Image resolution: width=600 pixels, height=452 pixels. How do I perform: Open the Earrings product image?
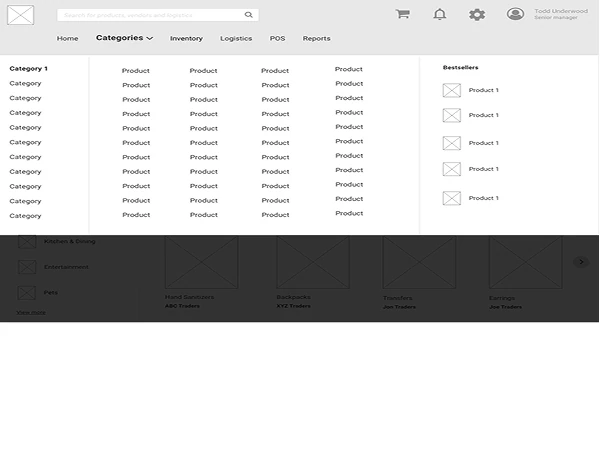tap(526, 262)
